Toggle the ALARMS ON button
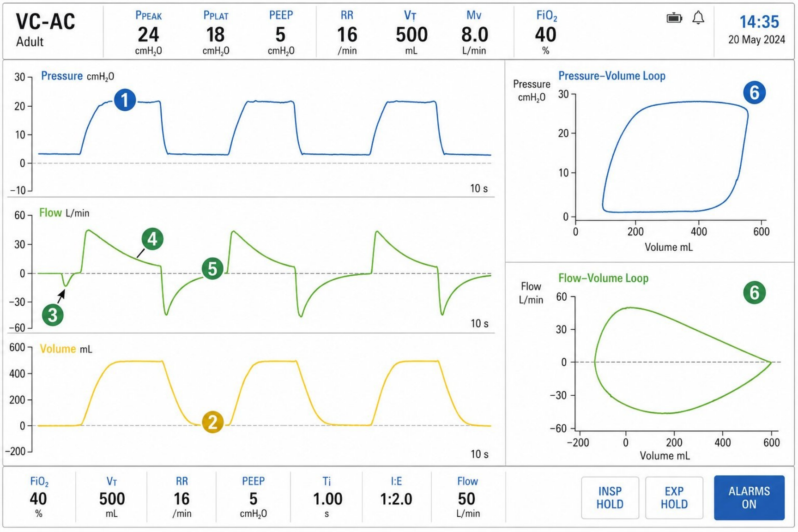This screenshot has height=532, width=798. (x=749, y=497)
